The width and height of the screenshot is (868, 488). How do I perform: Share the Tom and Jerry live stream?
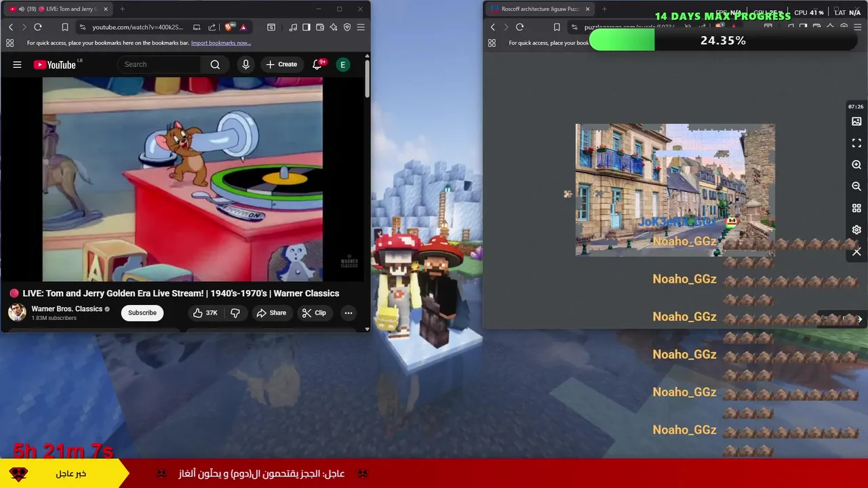click(x=271, y=312)
